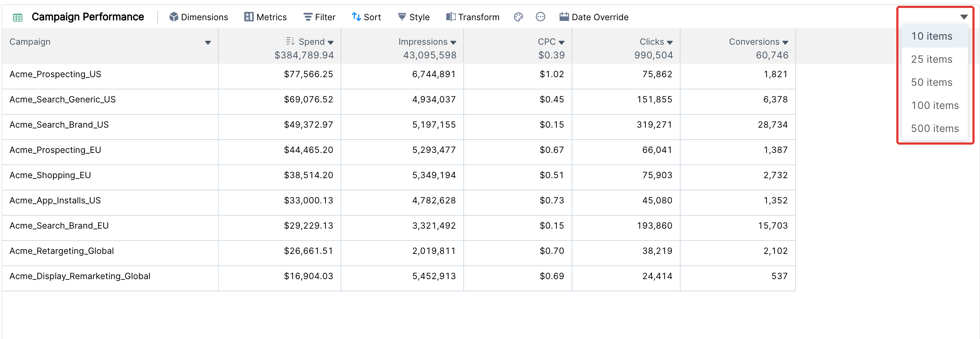
Task: Click the Conversions total 60,746
Action: pos(772,56)
